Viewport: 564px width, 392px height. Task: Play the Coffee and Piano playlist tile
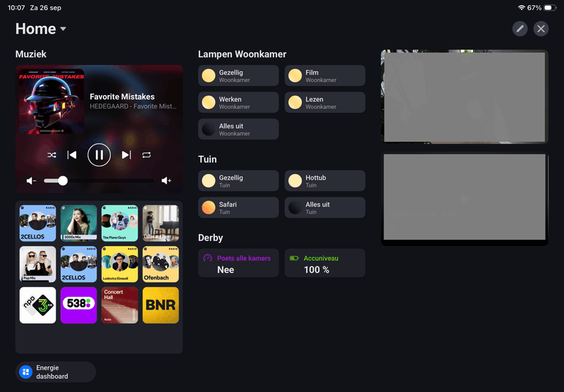(161, 223)
